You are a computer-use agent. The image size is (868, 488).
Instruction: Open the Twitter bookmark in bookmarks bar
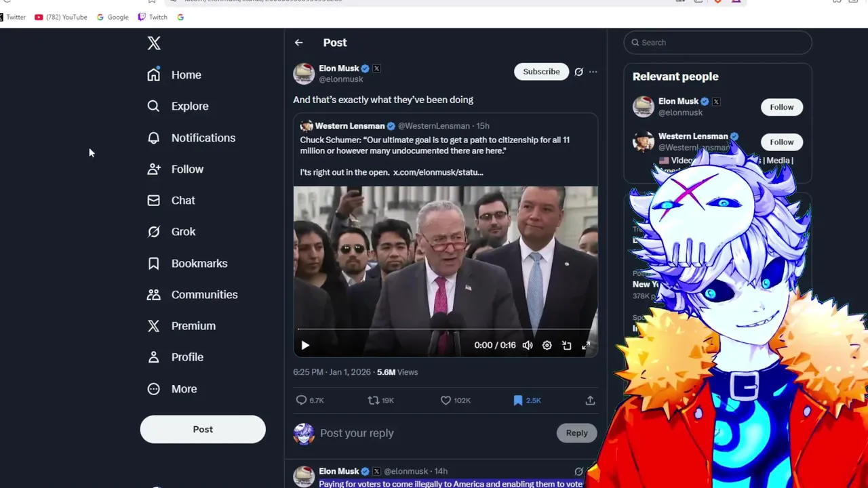click(x=12, y=17)
